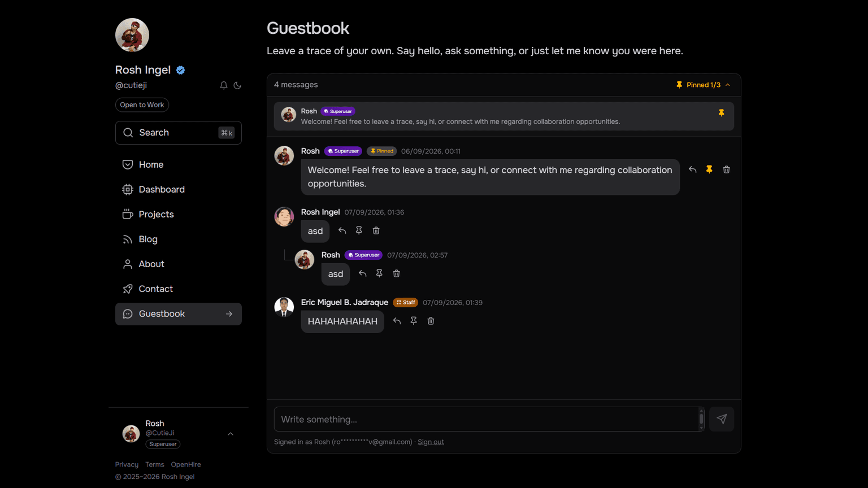The height and width of the screenshot is (488, 868).
Task: Reply to Rosh's nested asd reply
Action: pyautogui.click(x=362, y=273)
